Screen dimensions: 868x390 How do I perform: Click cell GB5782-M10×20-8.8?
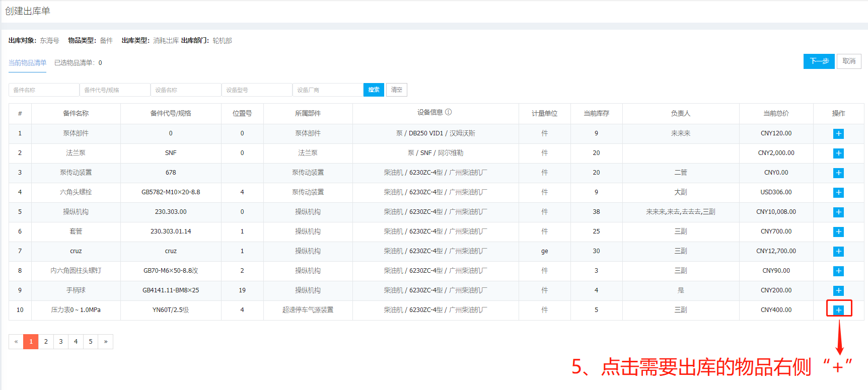tap(171, 192)
